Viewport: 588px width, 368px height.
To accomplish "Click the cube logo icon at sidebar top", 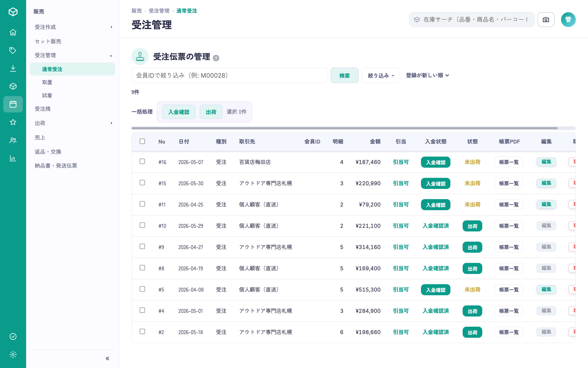I will pos(13,11).
